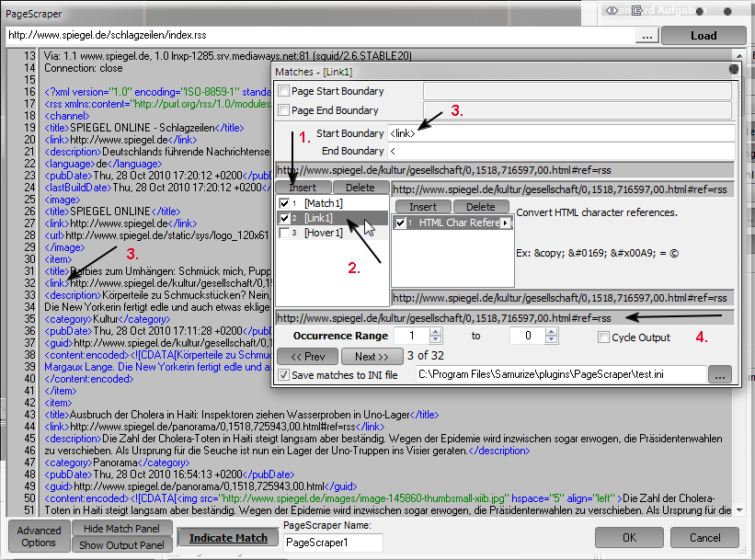Click the Load button

click(703, 36)
